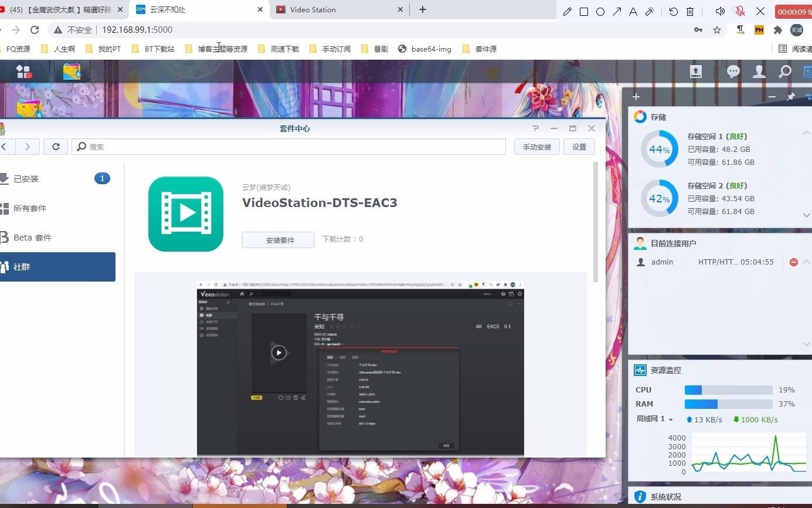Select 所有套件 in the sidebar
This screenshot has width=812, height=508.
click(57, 208)
